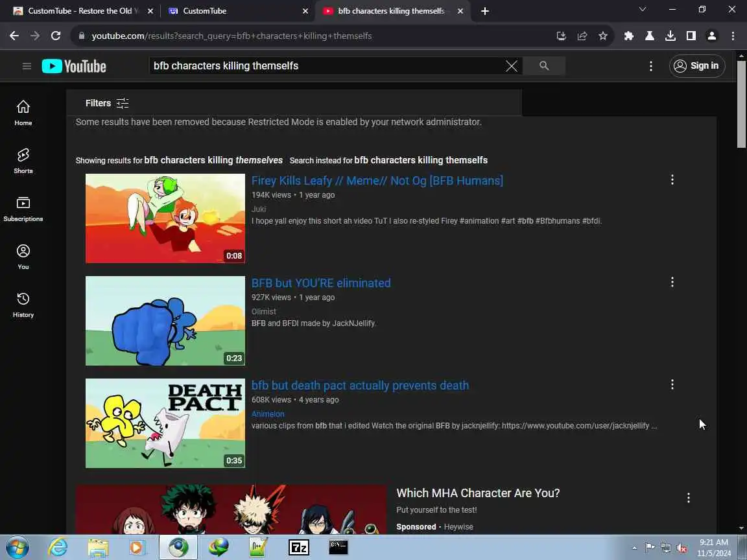This screenshot has height=560, width=747.
Task: Click the install app icon in address bar
Action: click(561, 36)
